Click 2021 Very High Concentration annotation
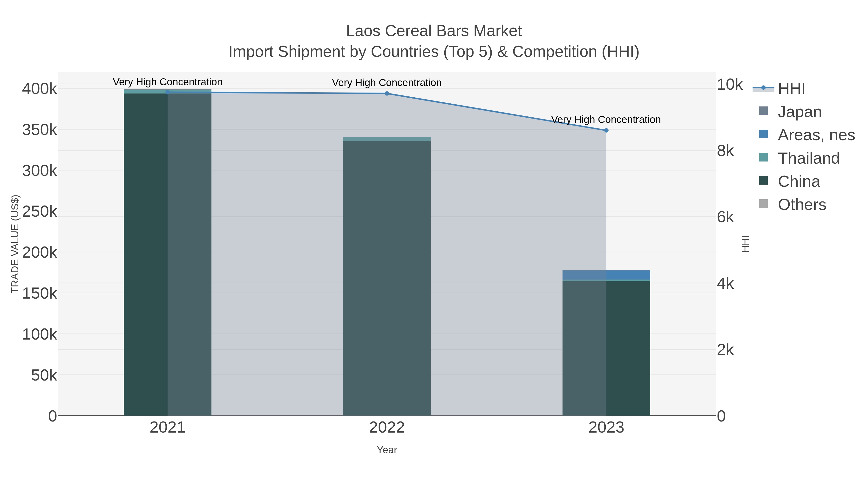The image size is (868, 488). pos(168,82)
